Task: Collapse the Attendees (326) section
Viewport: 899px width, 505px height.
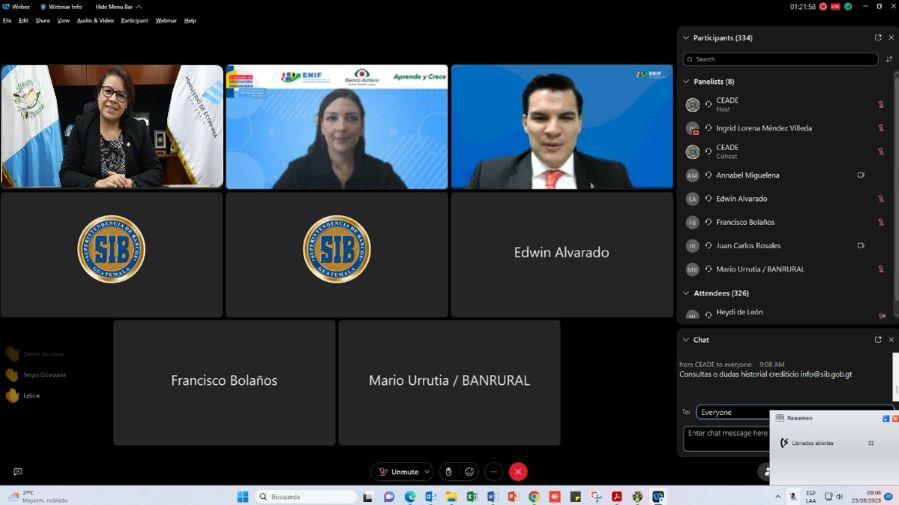Action: click(x=686, y=293)
